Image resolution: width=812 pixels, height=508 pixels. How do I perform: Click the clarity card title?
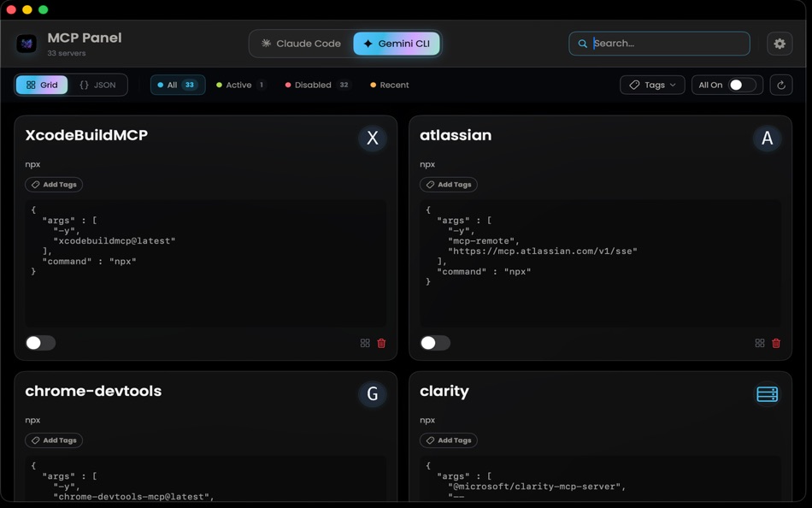tap(444, 392)
